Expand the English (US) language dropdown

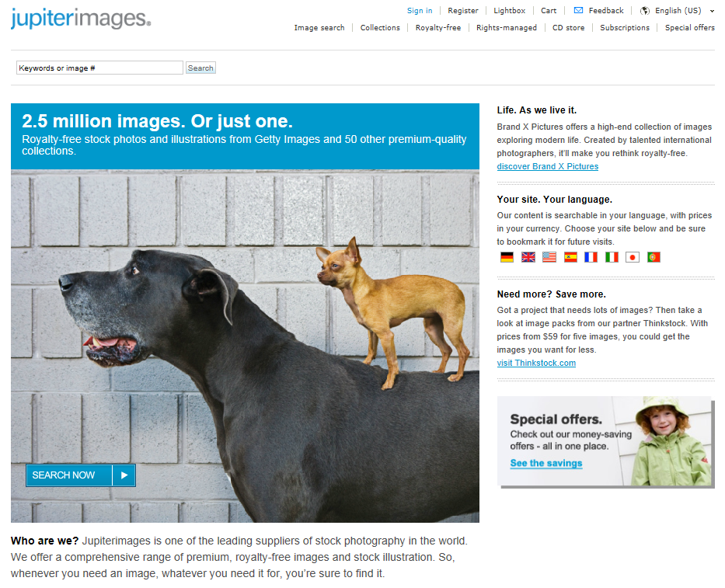point(712,11)
